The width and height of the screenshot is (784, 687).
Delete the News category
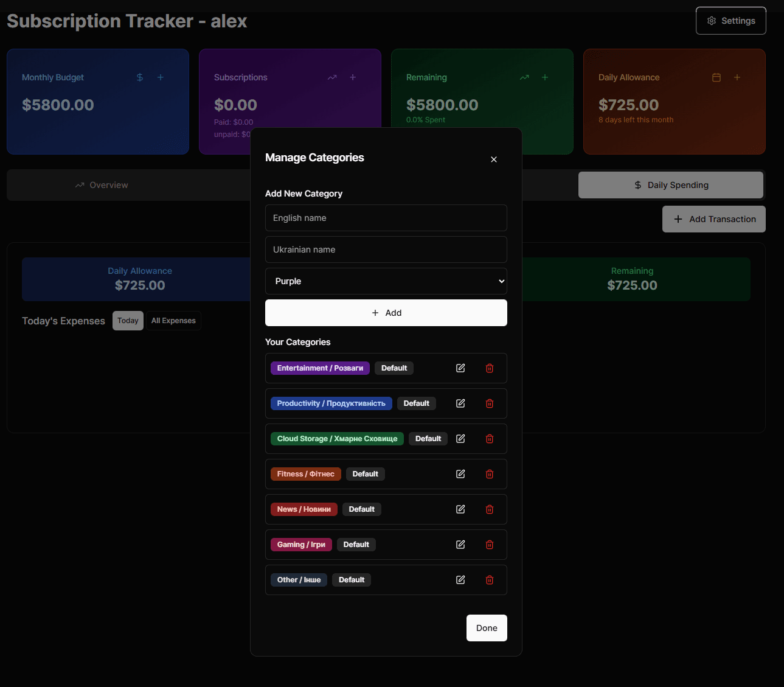pos(490,509)
